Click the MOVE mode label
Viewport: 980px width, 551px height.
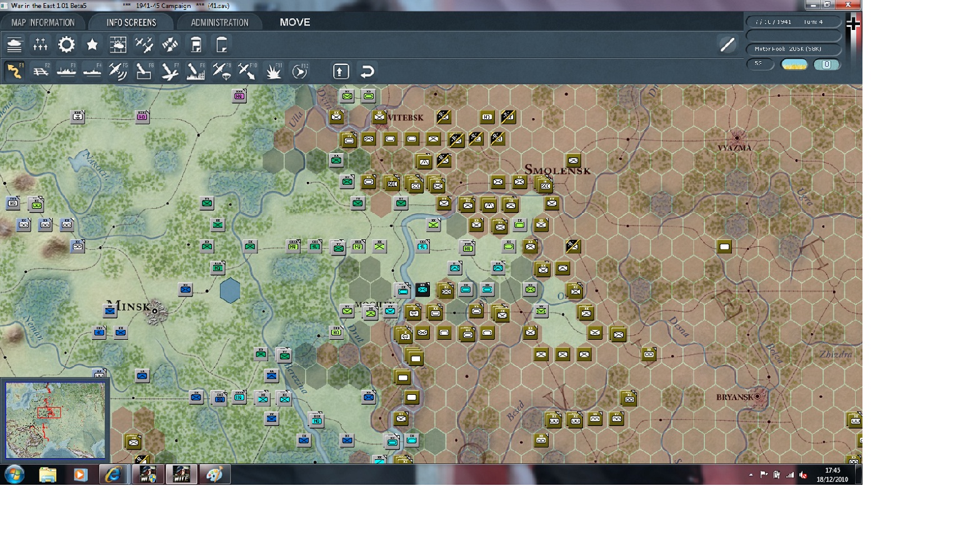point(295,22)
